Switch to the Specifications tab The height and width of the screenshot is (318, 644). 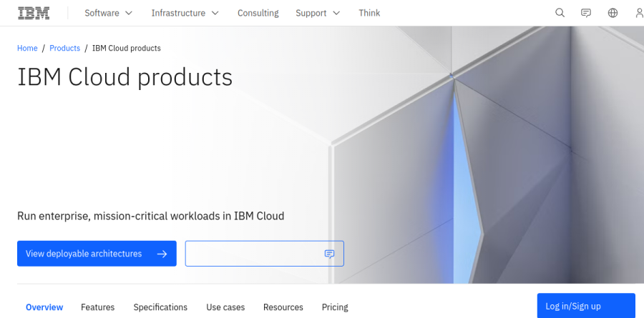(160, 307)
